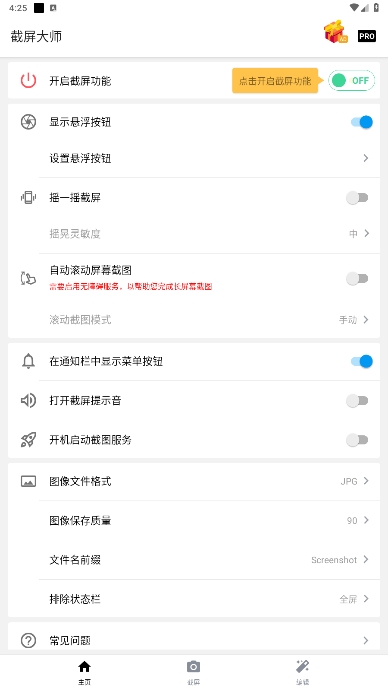Screen dimensions: 388x691
Task: Tap the 点击开启截屏功能 yellow tooltip
Action: click(x=275, y=81)
